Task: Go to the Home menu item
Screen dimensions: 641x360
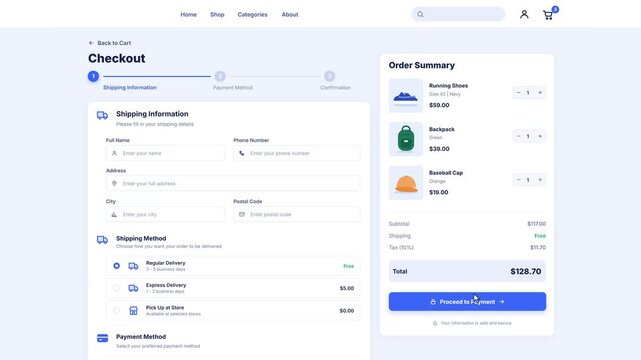Action: click(188, 14)
